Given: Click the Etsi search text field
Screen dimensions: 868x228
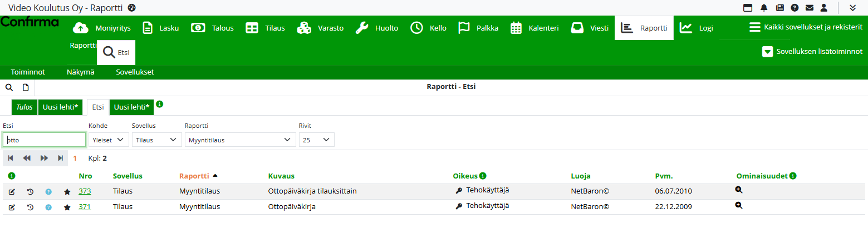Looking at the screenshot, I should tap(45, 140).
